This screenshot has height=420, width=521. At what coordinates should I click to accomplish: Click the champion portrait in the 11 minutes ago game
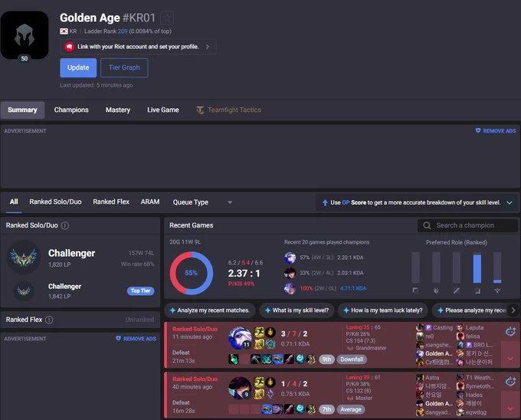tap(240, 338)
